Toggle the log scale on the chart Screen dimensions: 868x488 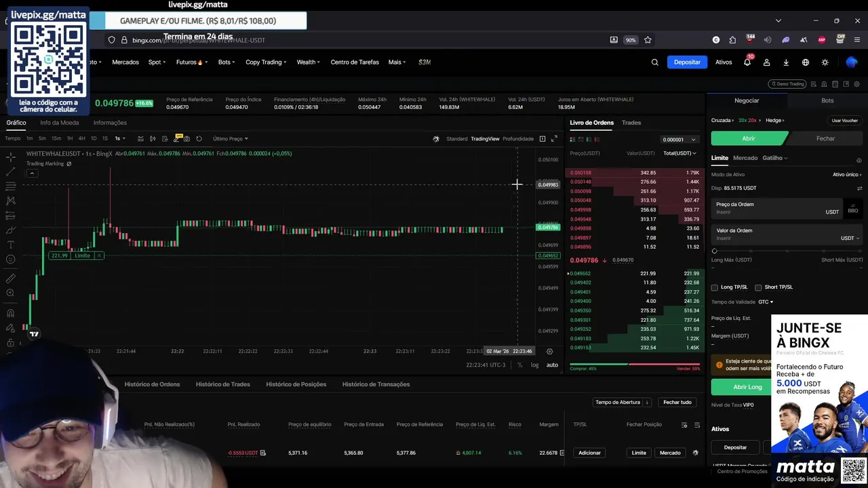click(x=534, y=365)
